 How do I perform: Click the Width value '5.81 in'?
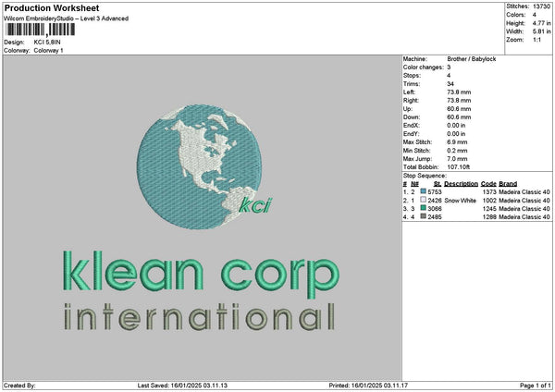541,31
